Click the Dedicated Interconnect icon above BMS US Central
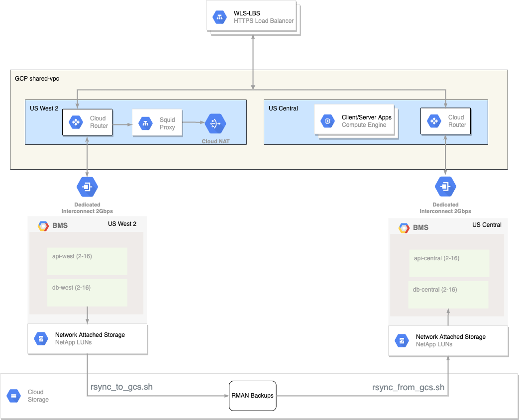This screenshot has width=519, height=420. click(445, 187)
